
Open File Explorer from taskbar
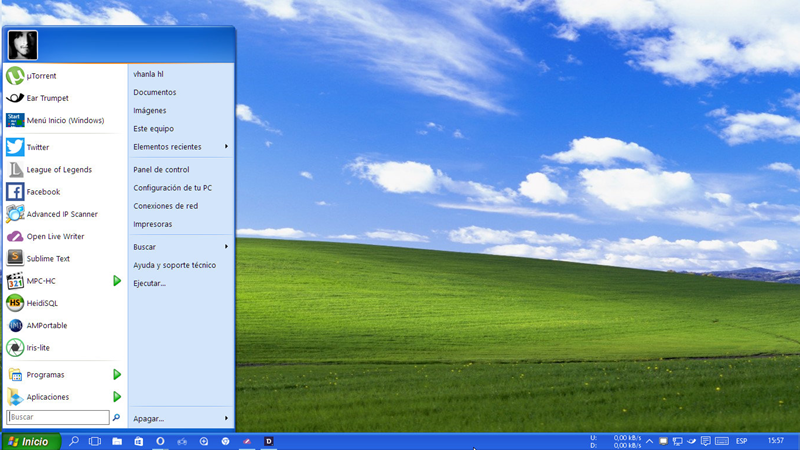click(117, 441)
